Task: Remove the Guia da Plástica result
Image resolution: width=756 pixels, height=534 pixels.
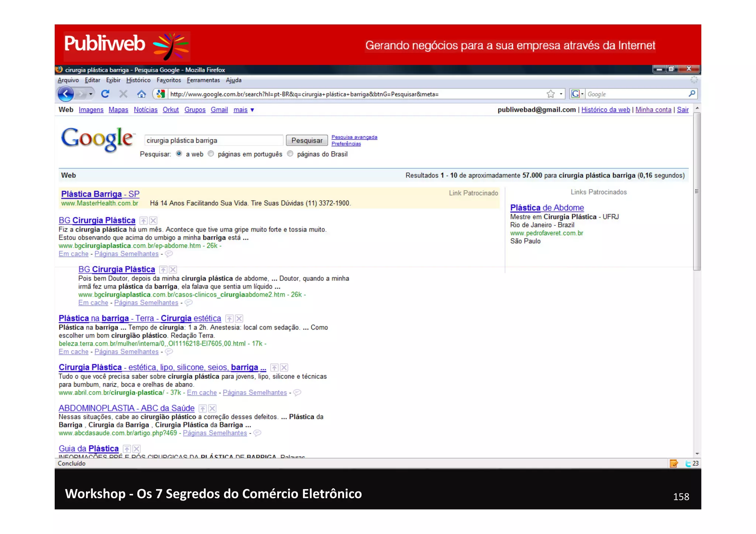Action: [136, 449]
